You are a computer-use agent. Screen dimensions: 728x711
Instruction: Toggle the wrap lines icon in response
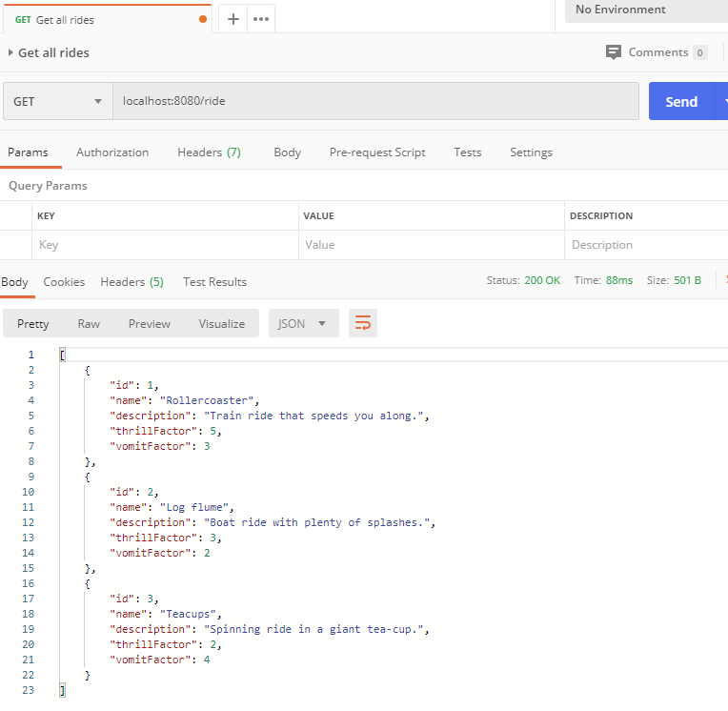[362, 324]
